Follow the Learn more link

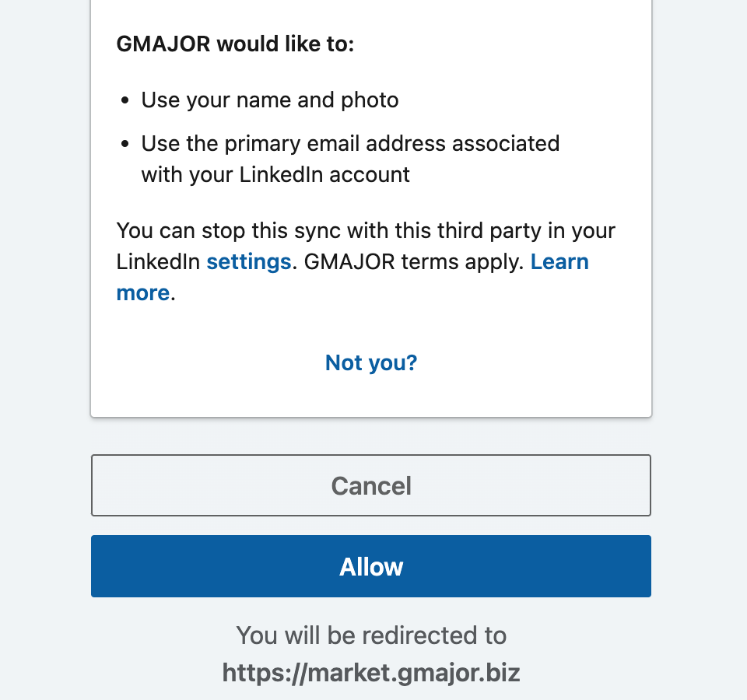click(x=559, y=262)
